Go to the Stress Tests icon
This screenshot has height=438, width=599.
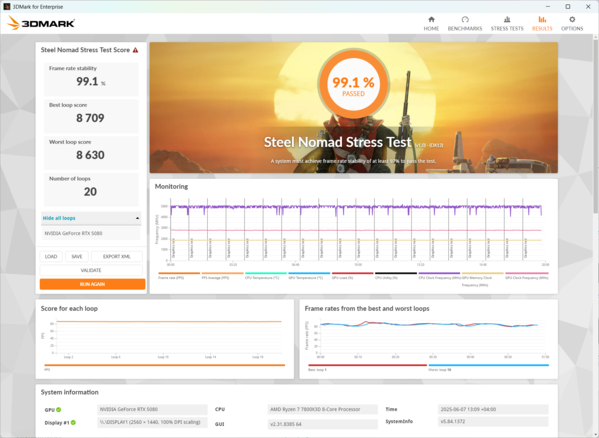pyautogui.click(x=507, y=19)
